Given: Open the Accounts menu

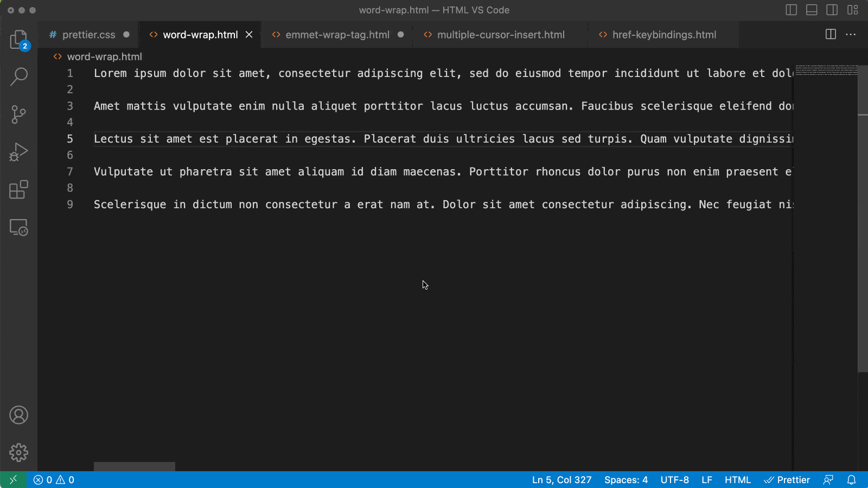Looking at the screenshot, I should pos(18,415).
